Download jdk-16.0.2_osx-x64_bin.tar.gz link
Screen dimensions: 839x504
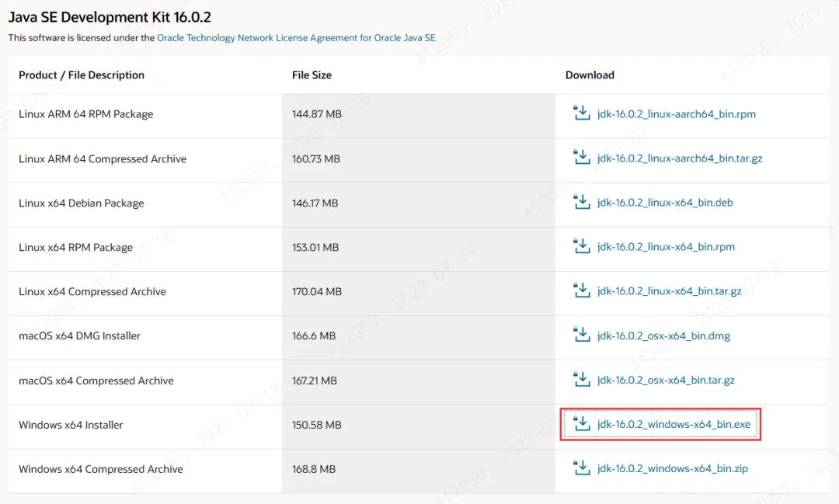point(666,380)
